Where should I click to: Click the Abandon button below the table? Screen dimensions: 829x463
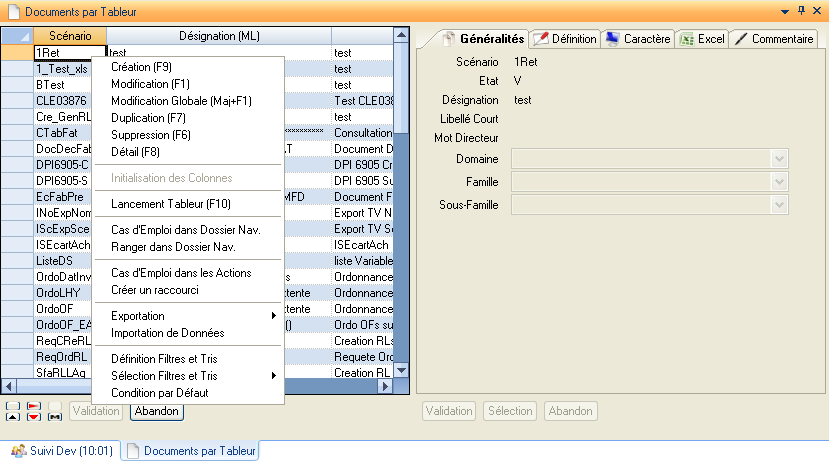(x=157, y=411)
